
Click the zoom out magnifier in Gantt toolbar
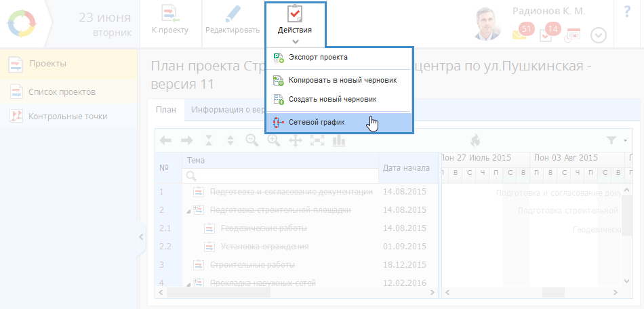click(251, 140)
